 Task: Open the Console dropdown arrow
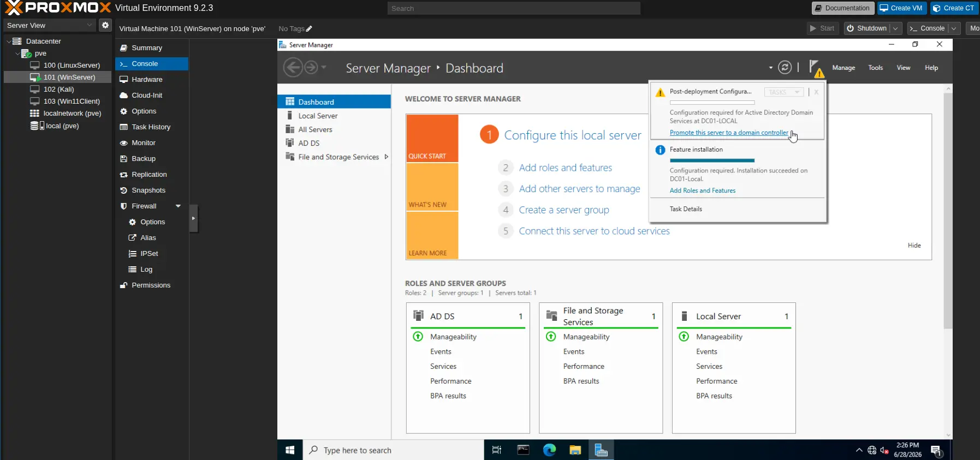click(954, 28)
